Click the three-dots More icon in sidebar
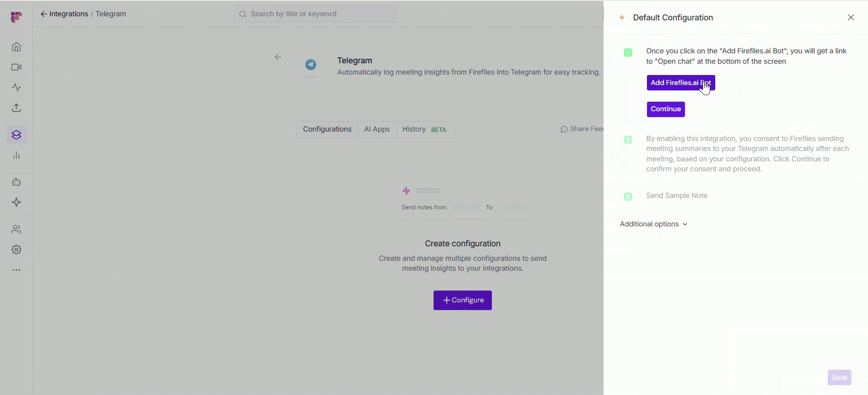 point(16,270)
